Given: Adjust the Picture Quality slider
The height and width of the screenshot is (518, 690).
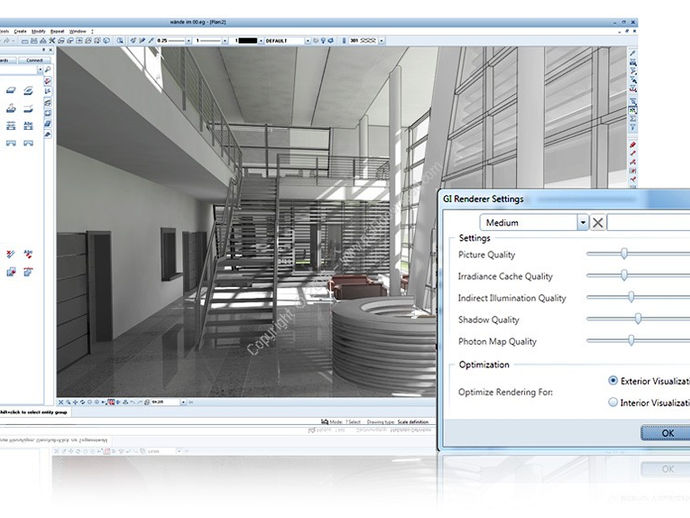Looking at the screenshot, I should click(624, 253).
